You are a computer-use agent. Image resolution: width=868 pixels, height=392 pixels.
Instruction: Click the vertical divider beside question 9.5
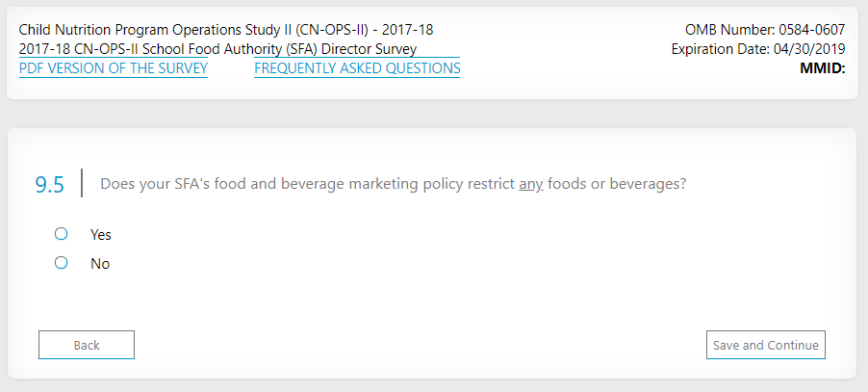[x=82, y=183]
